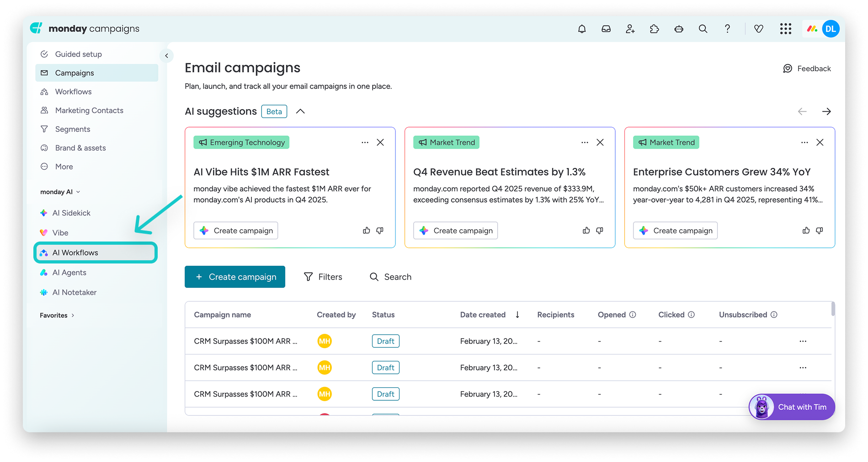Click the Recipients column header

(556, 315)
